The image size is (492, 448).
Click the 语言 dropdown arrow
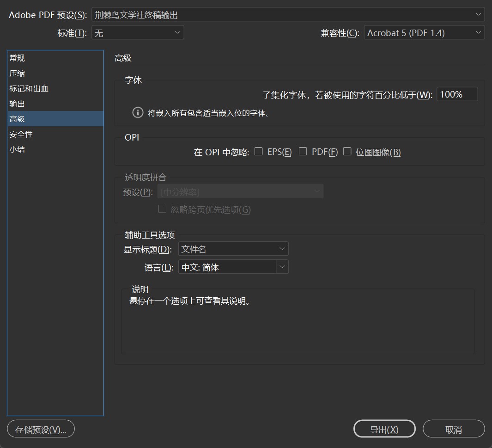click(282, 267)
